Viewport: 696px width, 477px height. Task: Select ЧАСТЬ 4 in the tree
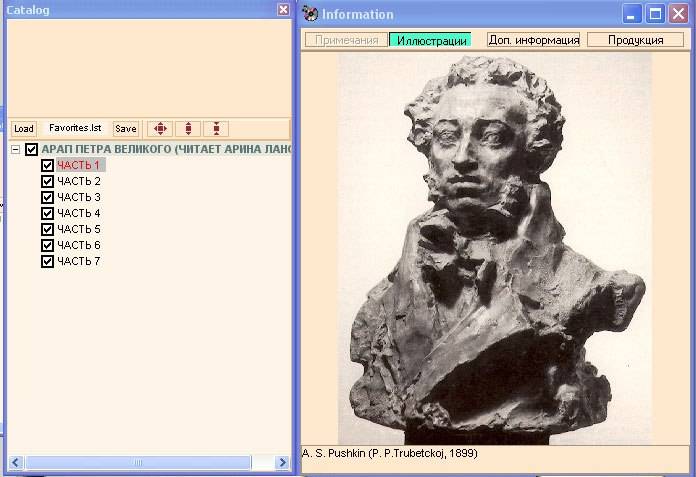[x=79, y=213]
